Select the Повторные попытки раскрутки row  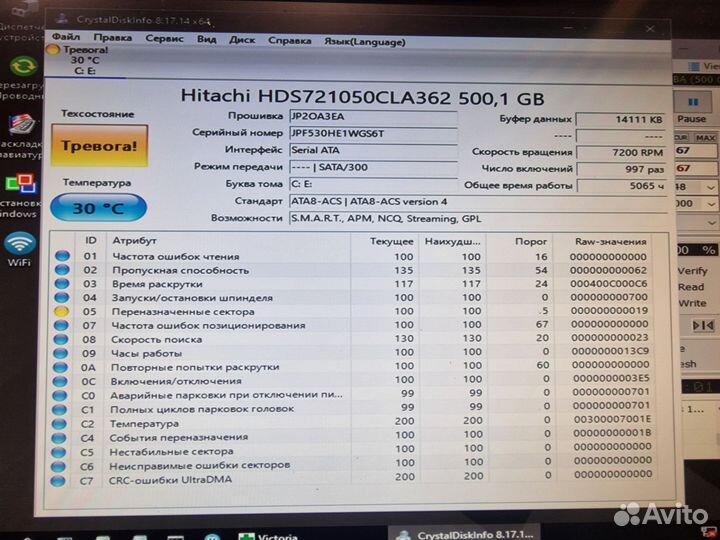(353, 366)
